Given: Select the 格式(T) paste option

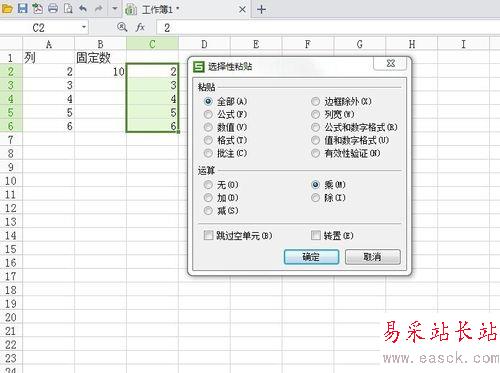Looking at the screenshot, I should (x=226, y=140).
